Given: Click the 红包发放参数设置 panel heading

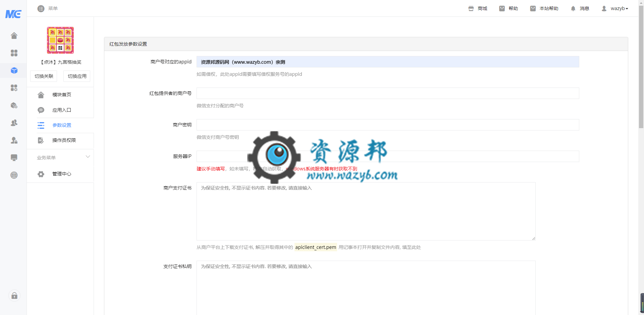Looking at the screenshot, I should [128, 44].
